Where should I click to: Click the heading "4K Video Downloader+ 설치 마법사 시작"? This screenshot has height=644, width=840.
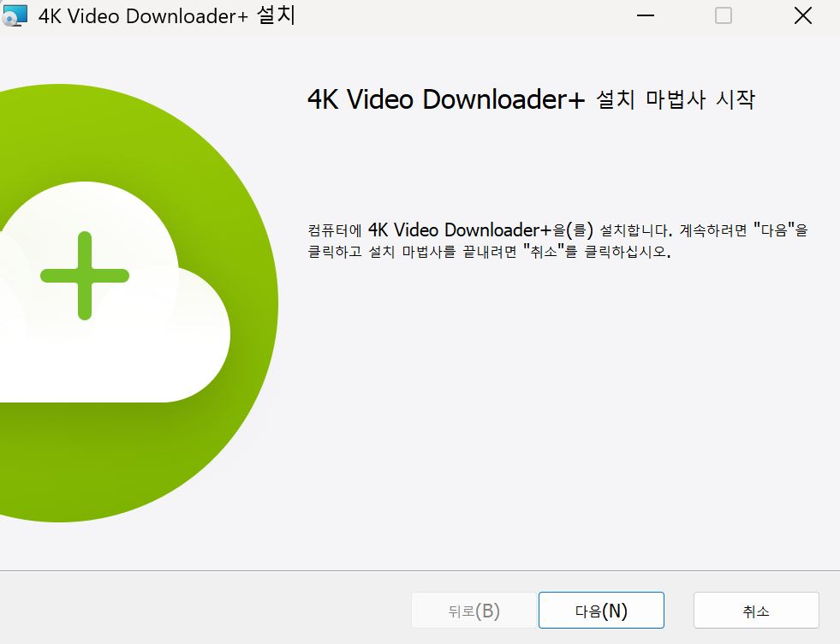coord(531,99)
